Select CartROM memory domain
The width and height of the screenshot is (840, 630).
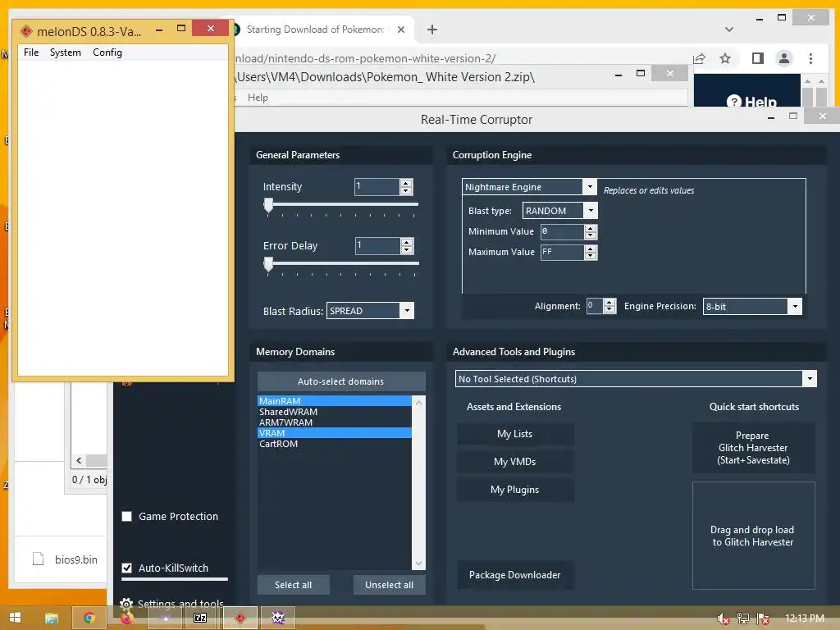[x=335, y=444]
